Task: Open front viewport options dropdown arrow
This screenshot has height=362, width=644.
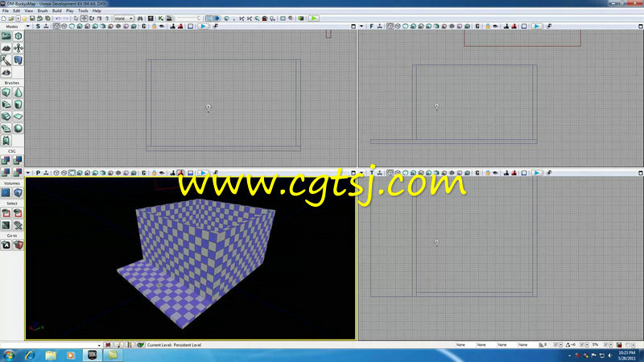Action: pyautogui.click(x=361, y=27)
